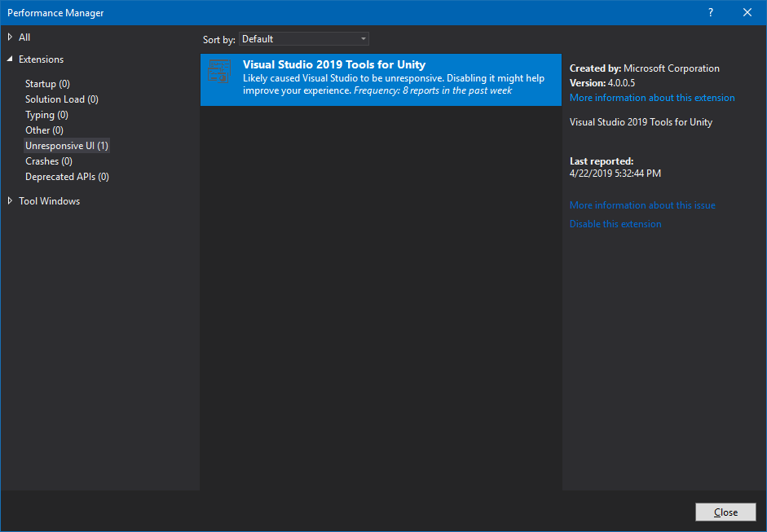Click the Sort by combo box arrow
This screenshot has height=532, width=767.
tap(363, 38)
